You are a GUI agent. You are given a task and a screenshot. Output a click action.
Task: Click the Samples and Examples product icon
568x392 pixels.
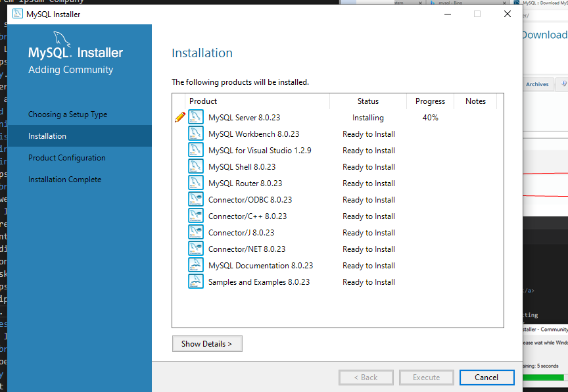pyautogui.click(x=196, y=282)
